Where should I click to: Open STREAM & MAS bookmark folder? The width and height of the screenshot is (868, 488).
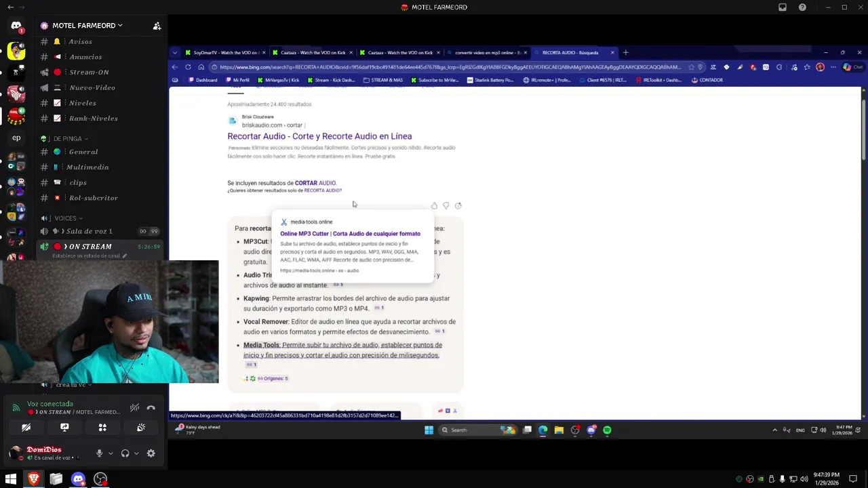tap(382, 80)
